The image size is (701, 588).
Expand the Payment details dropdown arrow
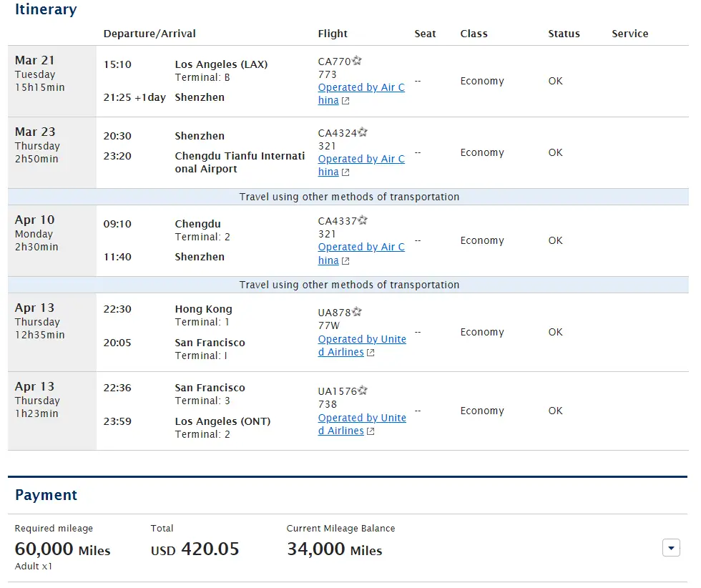pyautogui.click(x=671, y=548)
